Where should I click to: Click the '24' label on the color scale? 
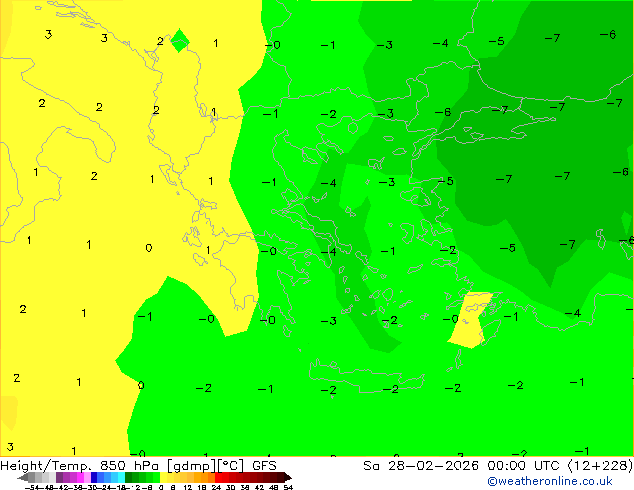coord(216,487)
